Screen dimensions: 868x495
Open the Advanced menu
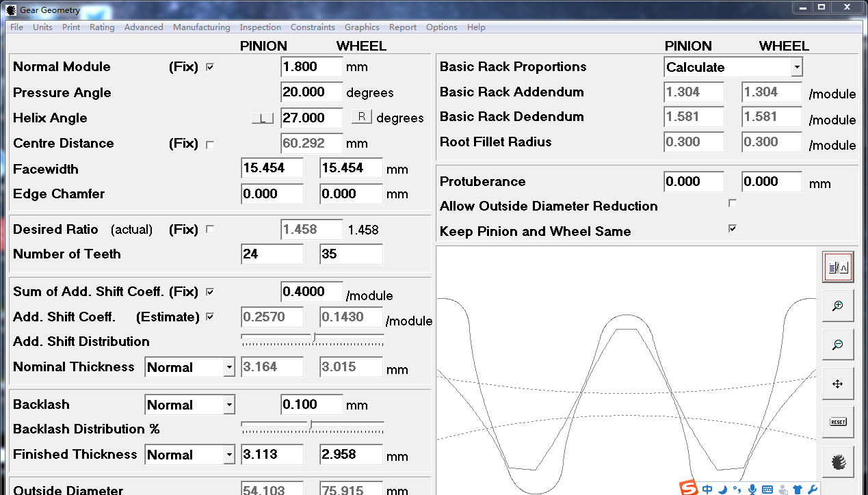pos(144,27)
